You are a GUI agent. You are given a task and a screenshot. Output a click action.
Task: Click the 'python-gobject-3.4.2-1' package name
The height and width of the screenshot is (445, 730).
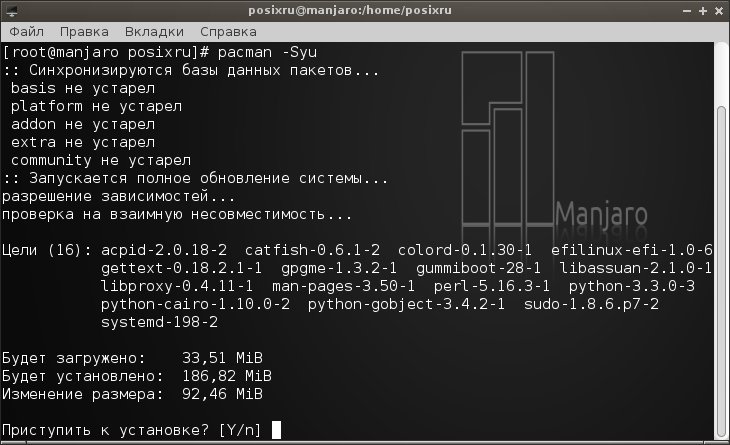(406, 304)
